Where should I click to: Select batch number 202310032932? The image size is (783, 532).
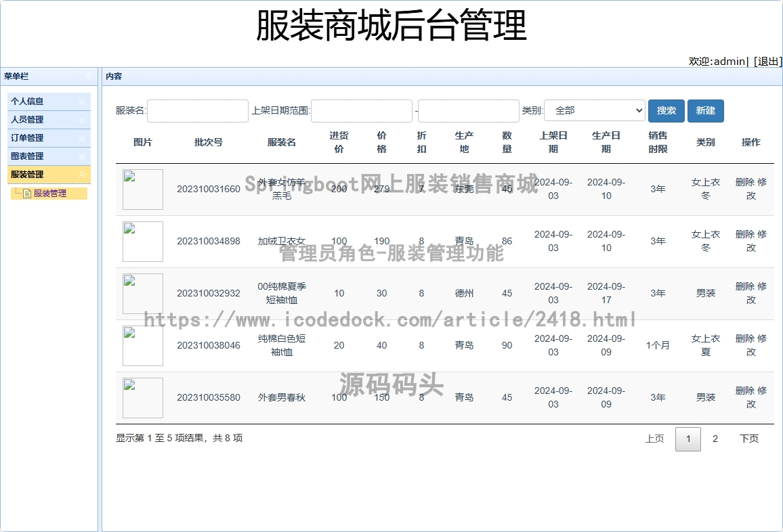pyautogui.click(x=208, y=294)
